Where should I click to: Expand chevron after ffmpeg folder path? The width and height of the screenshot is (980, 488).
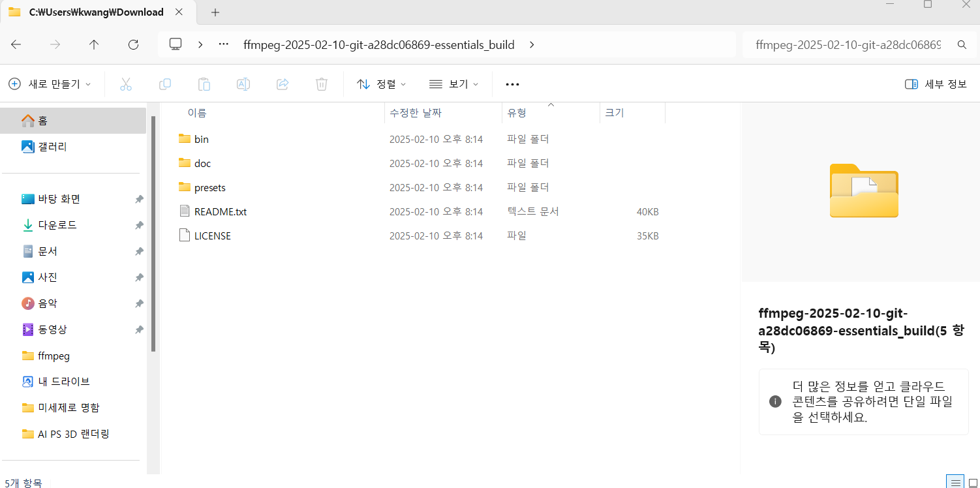pos(532,44)
